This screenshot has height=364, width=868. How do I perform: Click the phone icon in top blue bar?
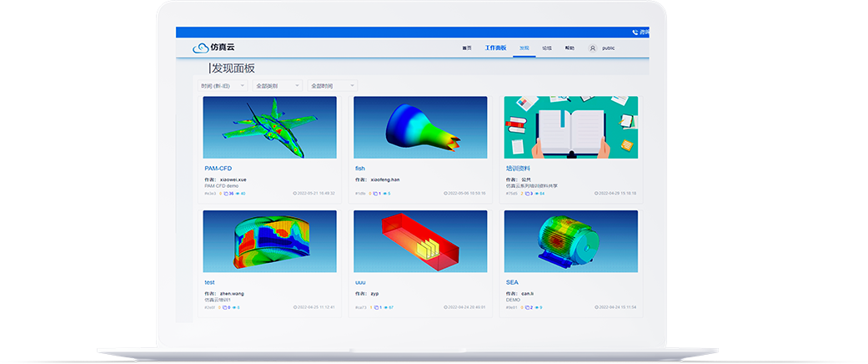[x=635, y=33]
